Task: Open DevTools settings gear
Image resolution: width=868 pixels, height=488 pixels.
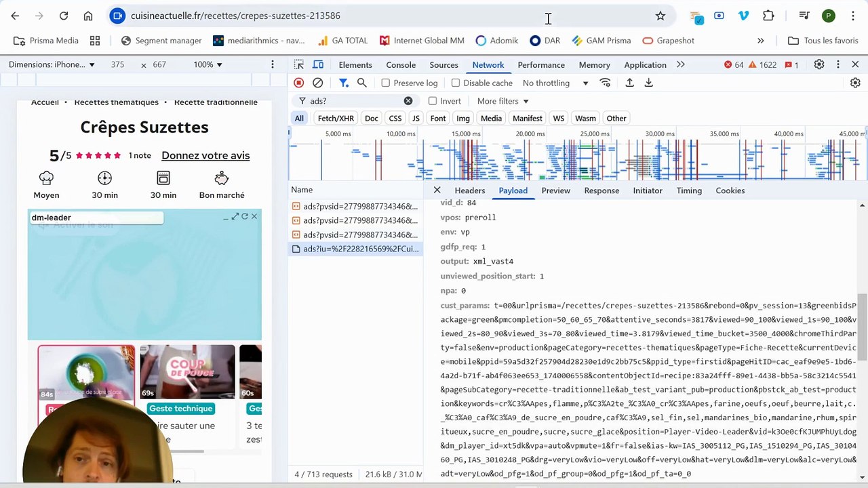Action: tap(819, 64)
